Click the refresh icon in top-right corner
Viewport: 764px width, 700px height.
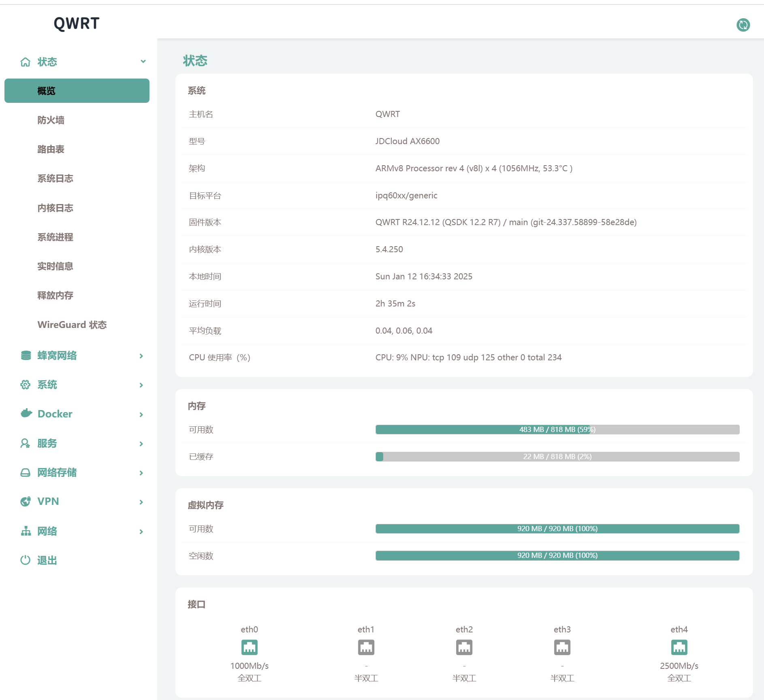743,25
